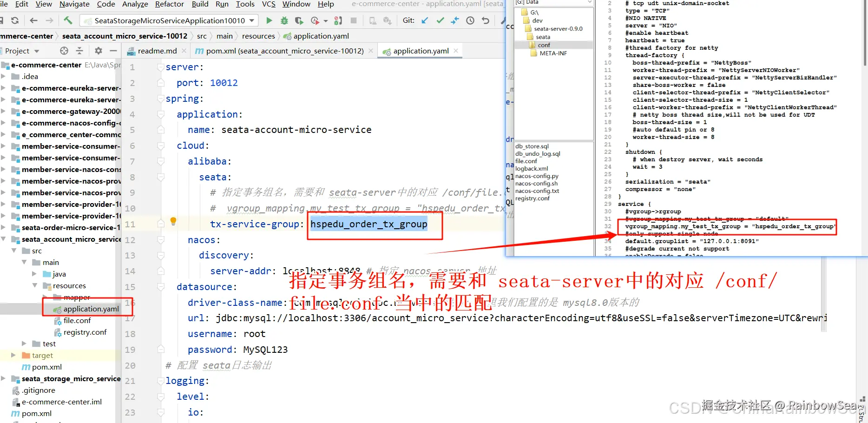Close the readme.md tab
Screen dimensions: 868x423
click(184, 51)
